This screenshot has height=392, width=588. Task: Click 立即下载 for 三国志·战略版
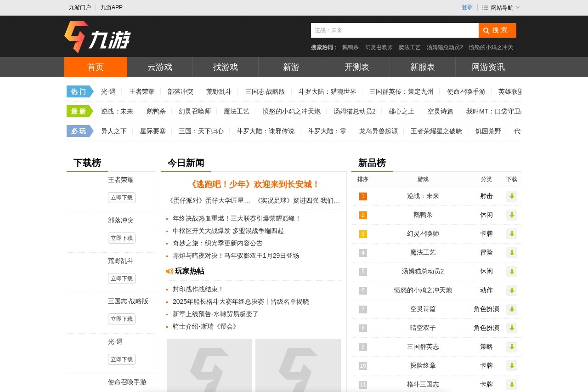[x=122, y=319]
